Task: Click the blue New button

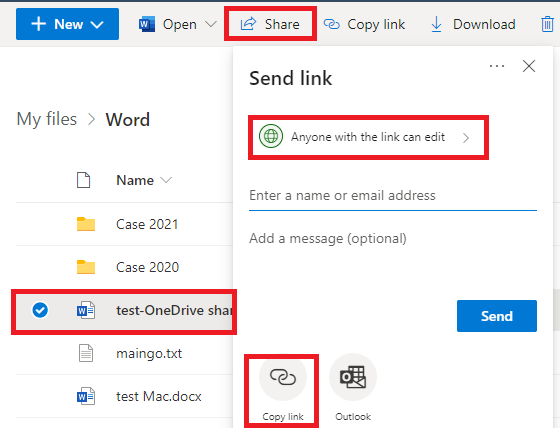Action: (67, 24)
